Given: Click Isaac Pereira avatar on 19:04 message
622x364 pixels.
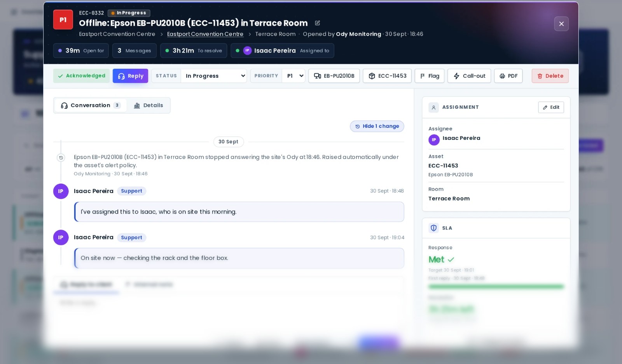Looking at the screenshot, I should (x=61, y=237).
